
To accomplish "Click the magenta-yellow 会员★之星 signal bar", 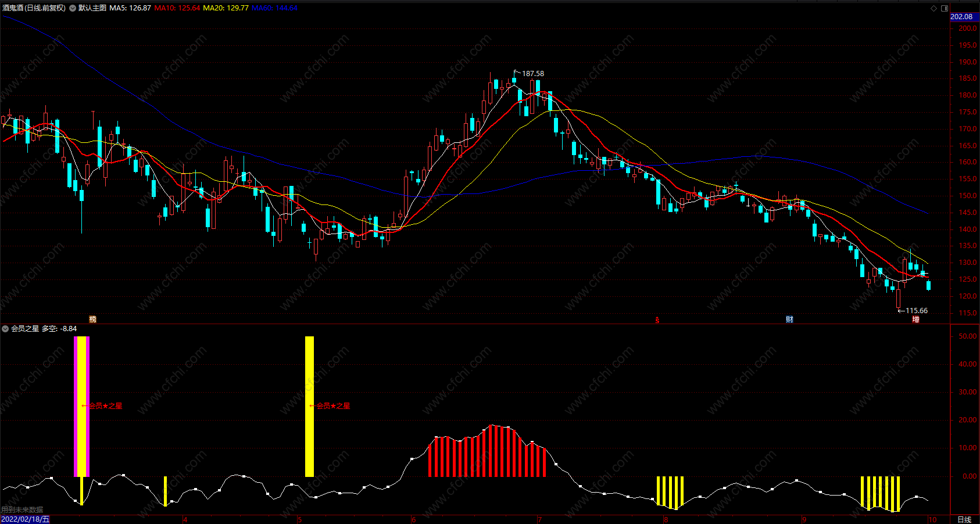I will click(81, 406).
